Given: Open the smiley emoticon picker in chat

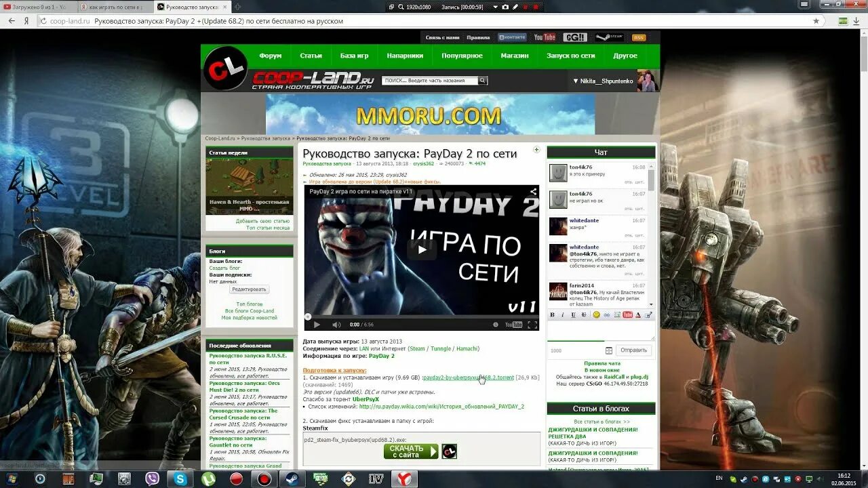Looking at the screenshot, I should [x=597, y=314].
